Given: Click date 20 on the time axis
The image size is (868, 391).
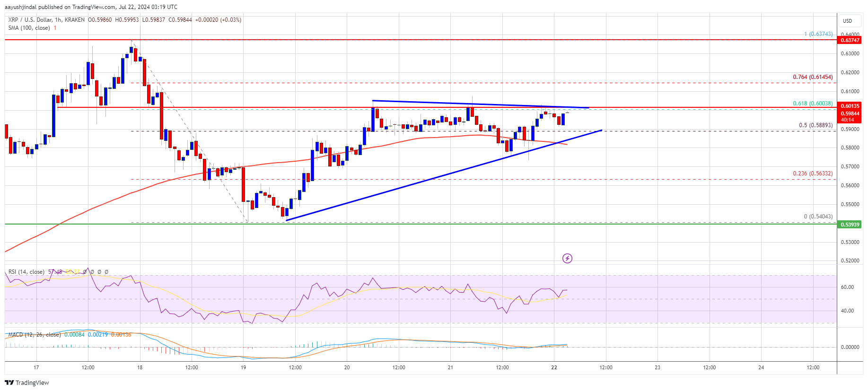Looking at the screenshot, I should tap(347, 367).
